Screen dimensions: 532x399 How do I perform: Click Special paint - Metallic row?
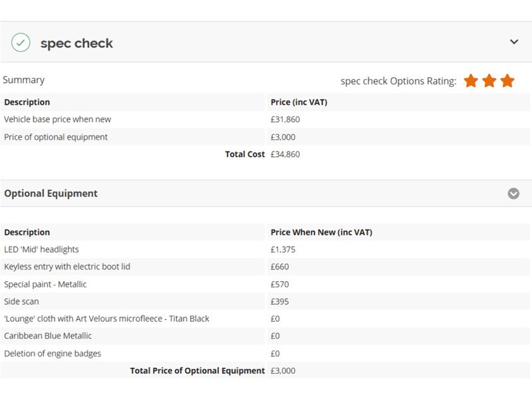(x=265, y=285)
